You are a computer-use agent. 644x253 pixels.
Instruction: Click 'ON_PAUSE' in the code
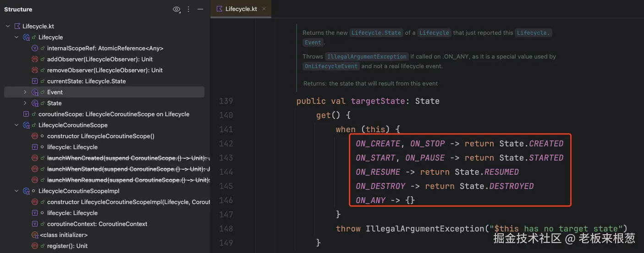425,158
